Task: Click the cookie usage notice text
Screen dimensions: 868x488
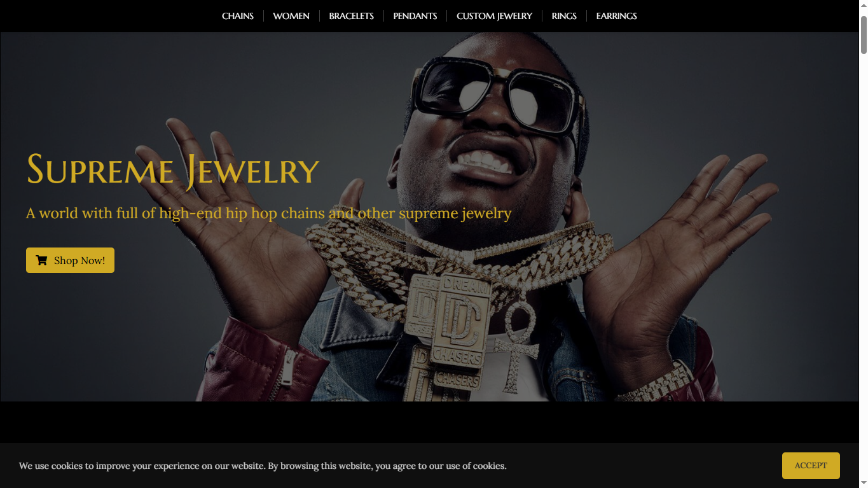Action: [x=263, y=466]
